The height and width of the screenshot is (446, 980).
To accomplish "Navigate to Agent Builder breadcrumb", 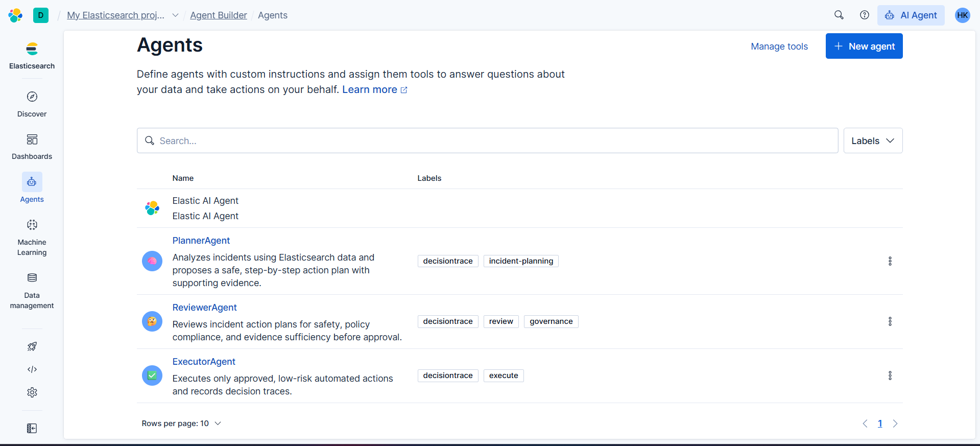I will (219, 15).
